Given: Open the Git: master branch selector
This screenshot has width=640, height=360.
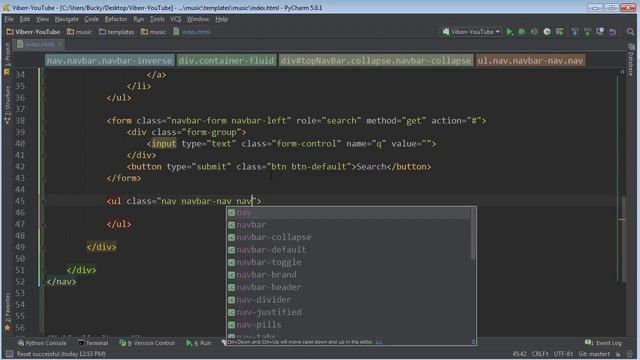Looking at the screenshot, I should (x=595, y=354).
